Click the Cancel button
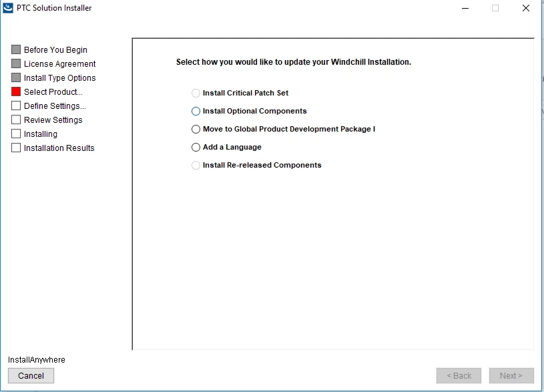This screenshot has height=392, width=544. pyautogui.click(x=31, y=376)
